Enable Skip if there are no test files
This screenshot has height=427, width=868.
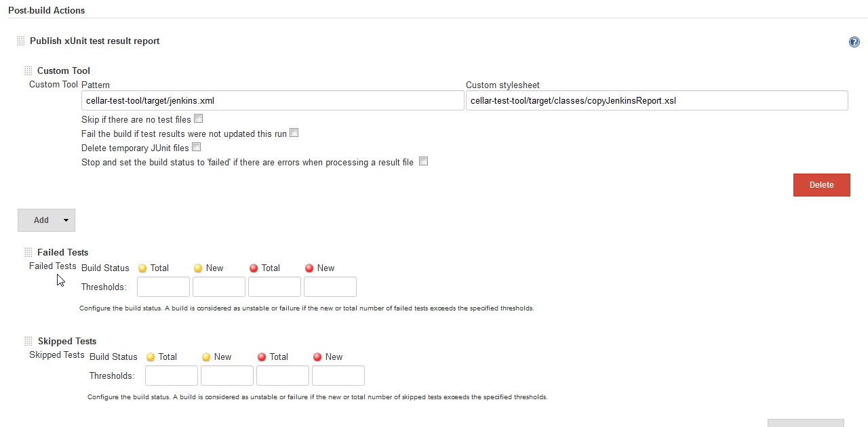(199, 119)
